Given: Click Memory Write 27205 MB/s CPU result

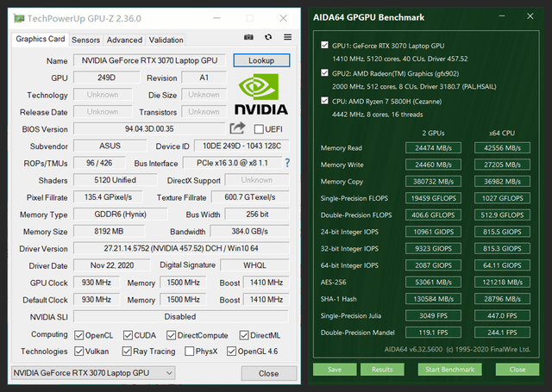Looking at the screenshot, I should (502, 165).
